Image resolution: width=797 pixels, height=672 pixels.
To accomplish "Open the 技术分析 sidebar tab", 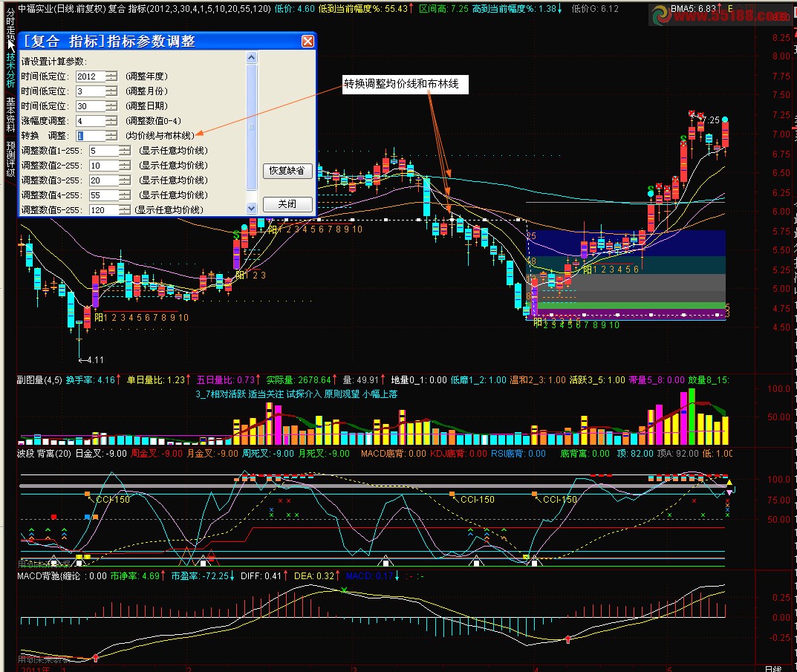I will point(10,71).
